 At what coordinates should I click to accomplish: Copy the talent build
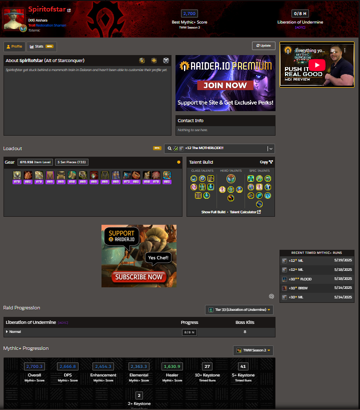(x=266, y=162)
